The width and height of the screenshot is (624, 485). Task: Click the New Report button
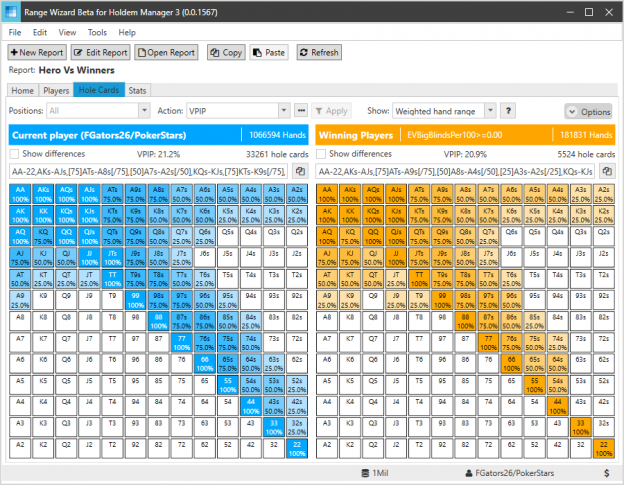pos(37,53)
